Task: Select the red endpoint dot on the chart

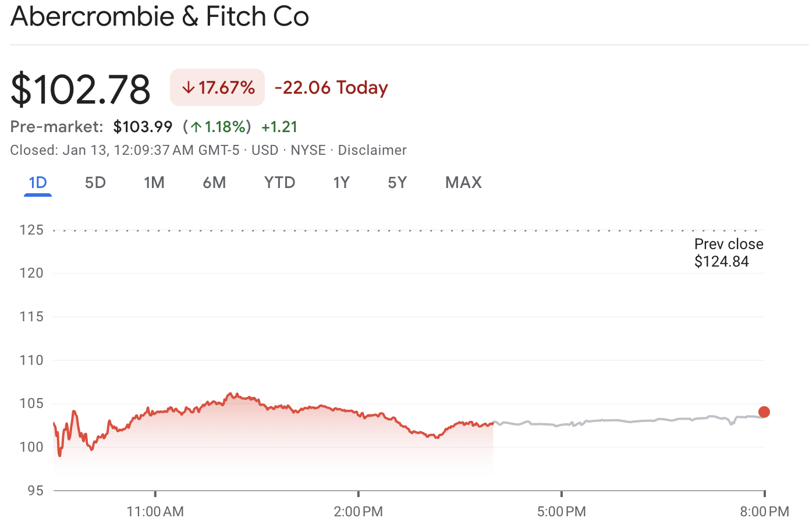Action: click(764, 412)
